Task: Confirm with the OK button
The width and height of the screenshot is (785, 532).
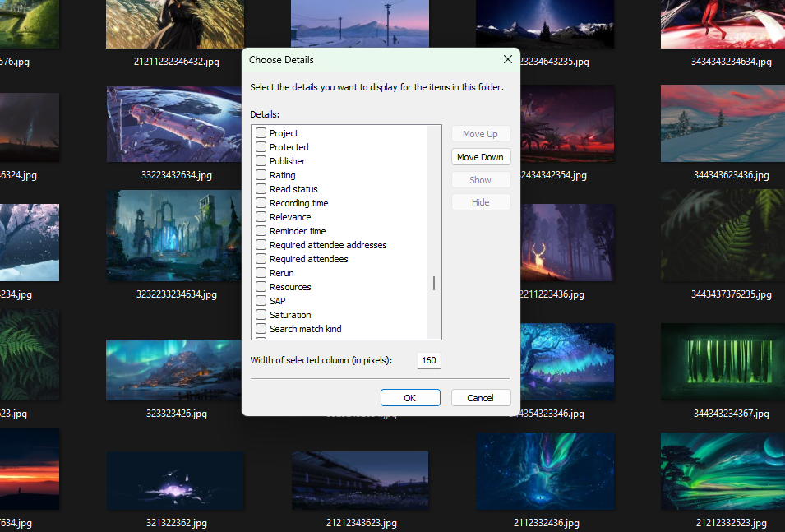Action: 410,398
